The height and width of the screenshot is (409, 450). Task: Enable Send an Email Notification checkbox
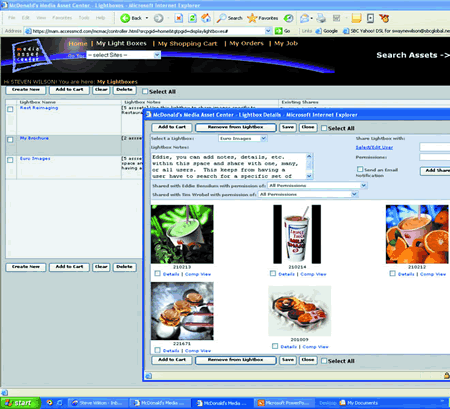coord(360,169)
